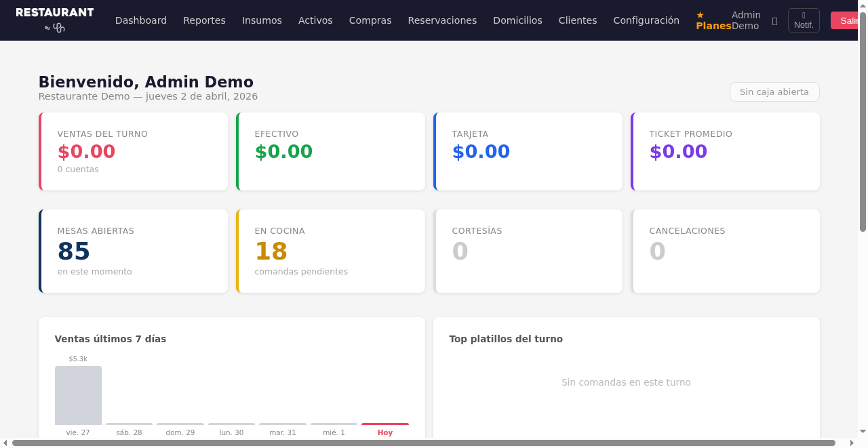Open Compras from the navigation bar
Screen dimensions: 868x448
click(x=370, y=20)
